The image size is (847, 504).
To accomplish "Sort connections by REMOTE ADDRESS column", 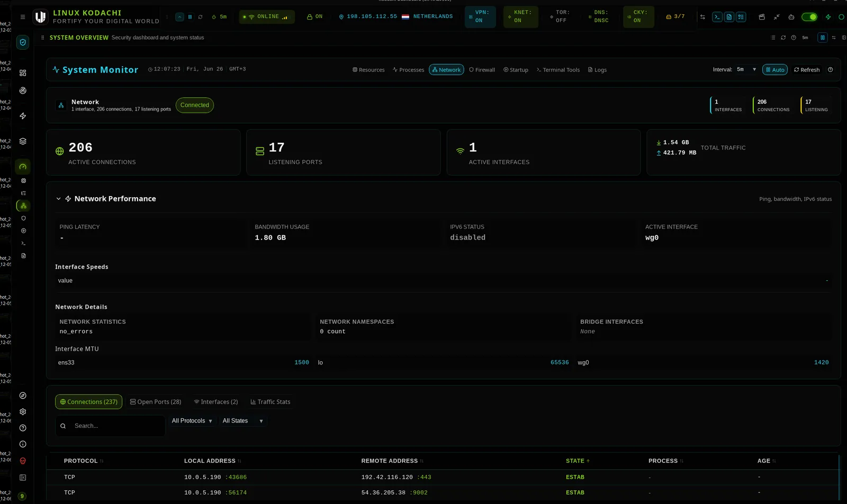I will [392, 461].
